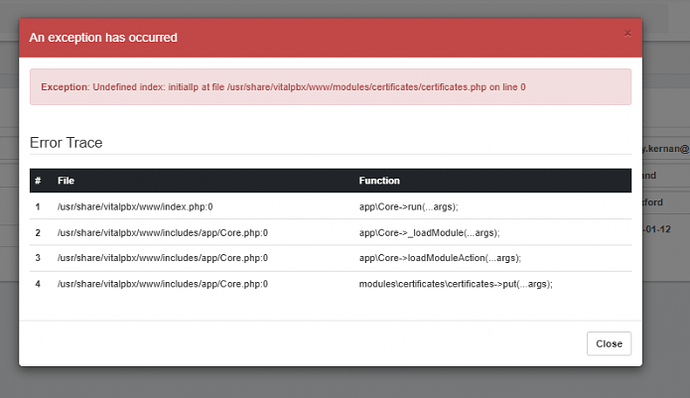
Task: Click the 'An exception has occurred' title
Action: [103, 37]
